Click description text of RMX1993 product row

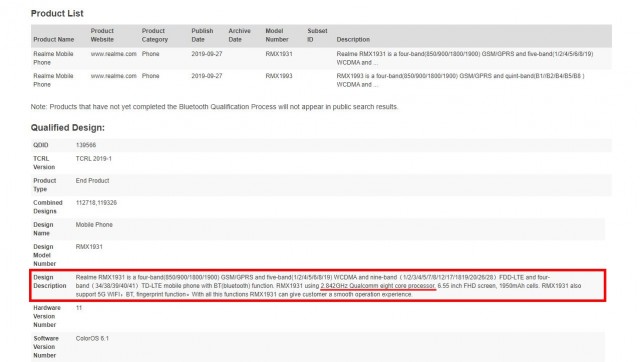click(460, 80)
